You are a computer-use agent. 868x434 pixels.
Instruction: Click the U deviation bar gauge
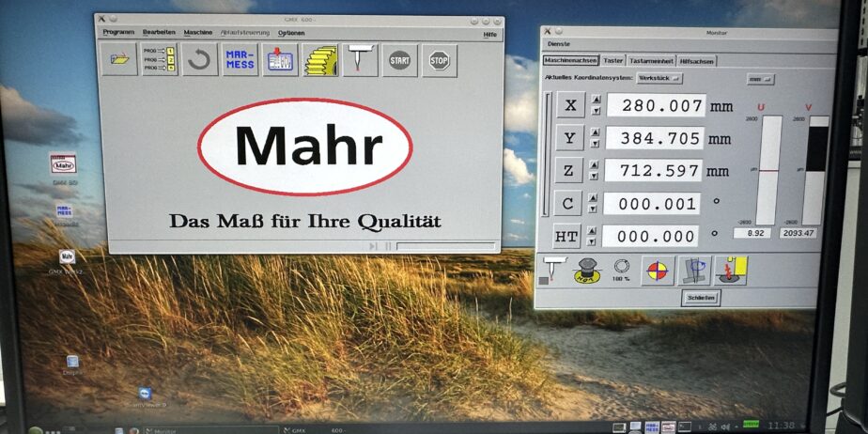point(769,170)
